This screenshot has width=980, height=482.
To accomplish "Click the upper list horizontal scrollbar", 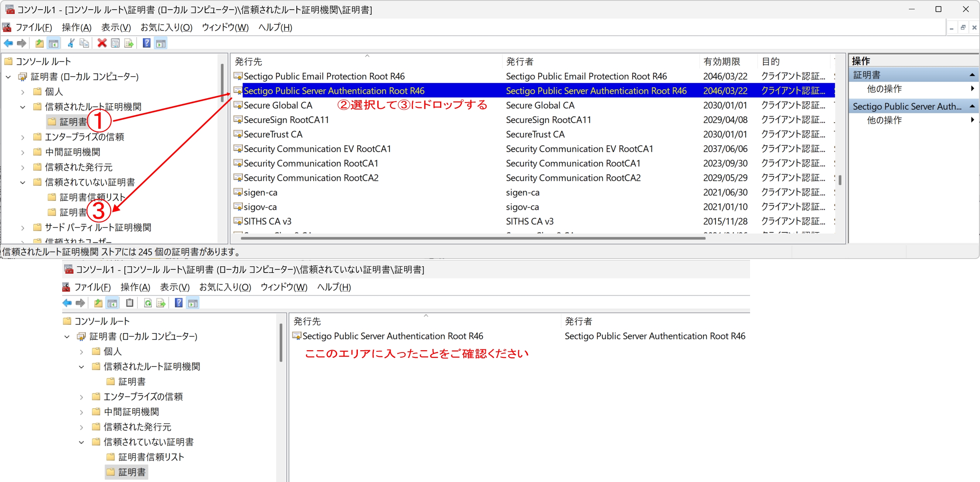I will (x=473, y=238).
